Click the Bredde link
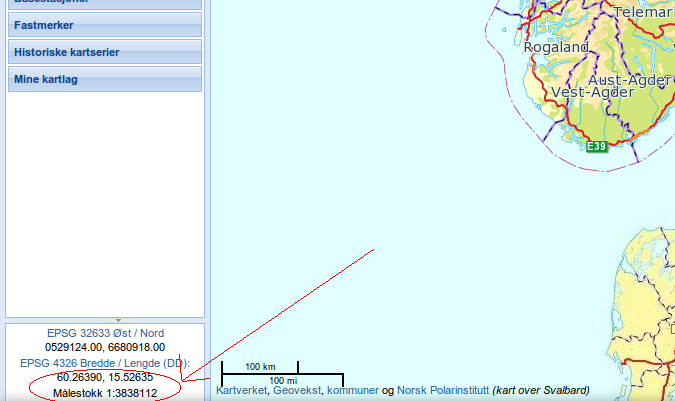Screen dimensions: 675x401 [98, 362]
